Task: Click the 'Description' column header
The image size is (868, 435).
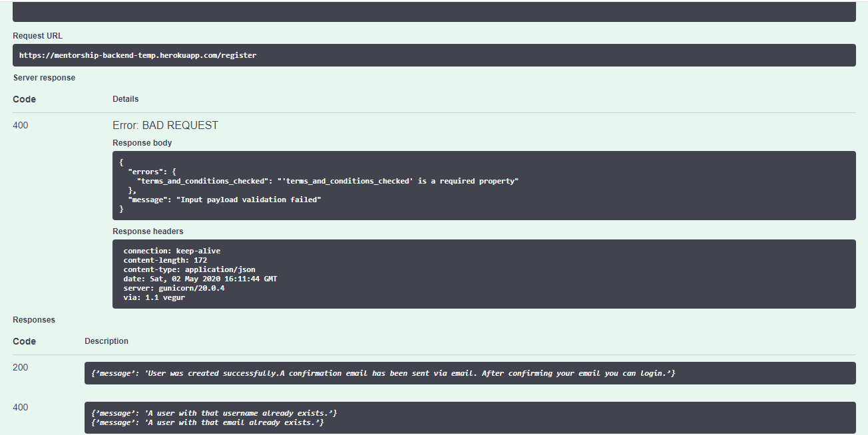Action: [x=106, y=341]
